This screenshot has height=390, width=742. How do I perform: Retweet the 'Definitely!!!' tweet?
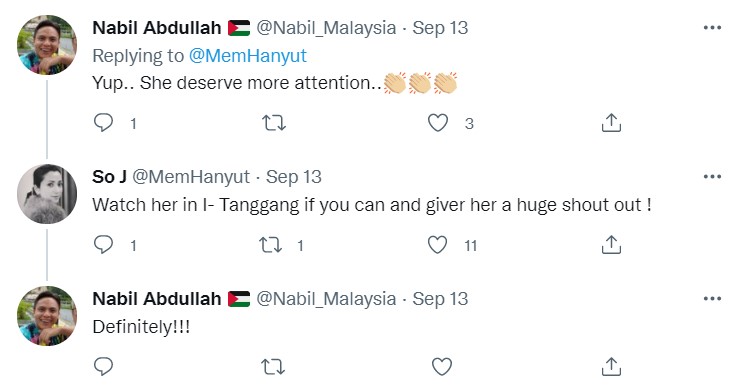[273, 367]
